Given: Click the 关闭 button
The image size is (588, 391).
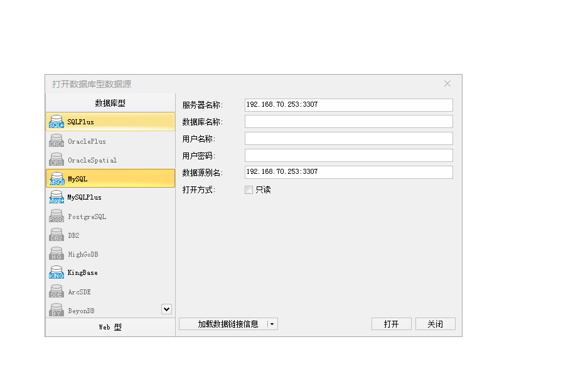Looking at the screenshot, I should (x=436, y=324).
